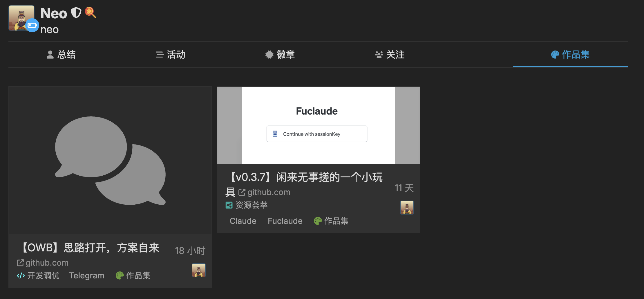Open the 资源荟萃 category
This screenshot has height=299, width=644.
pyautogui.click(x=247, y=205)
